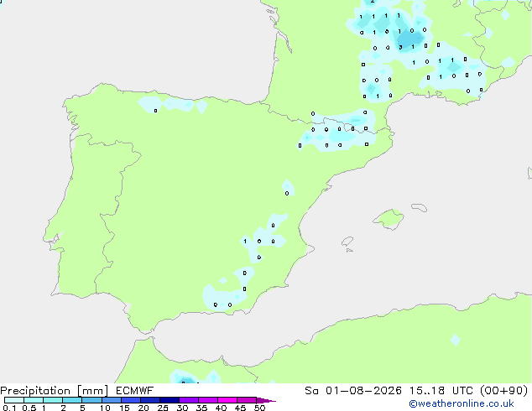Click the legend value '20'
Screen dimensions: 532x411
coord(143,408)
